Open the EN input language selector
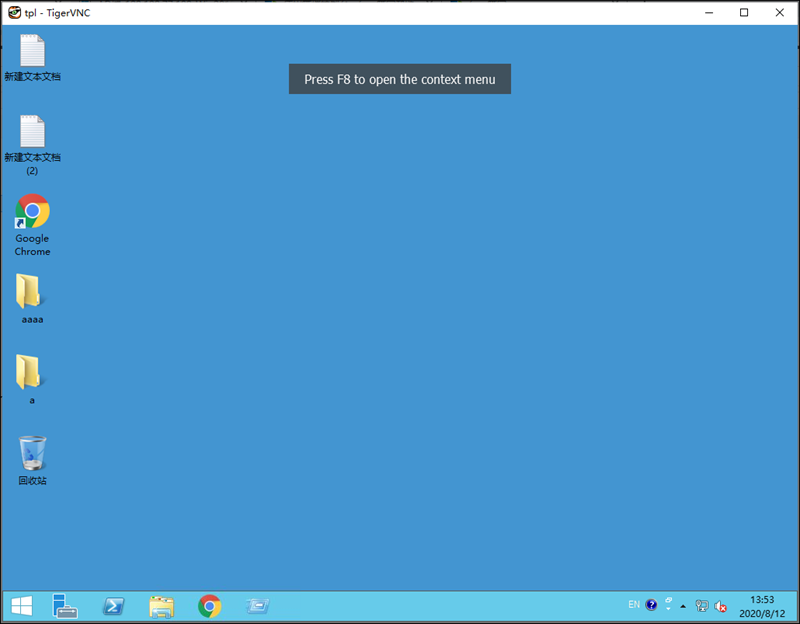Viewport: 800px width, 624px height. click(634, 605)
